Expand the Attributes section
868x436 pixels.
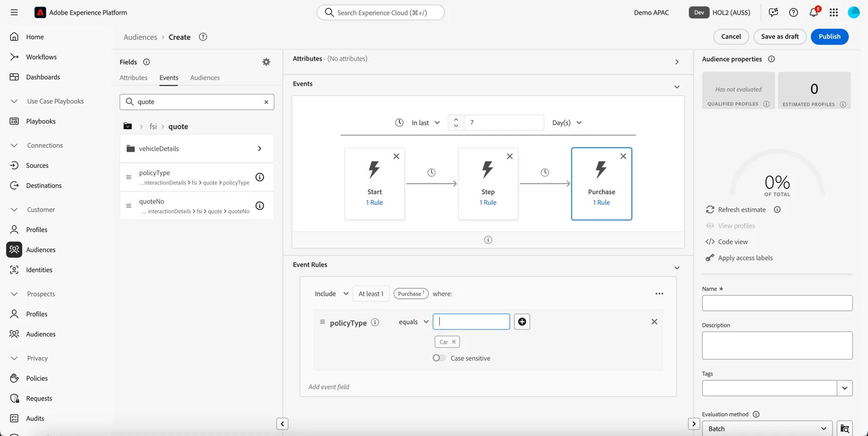pos(677,62)
